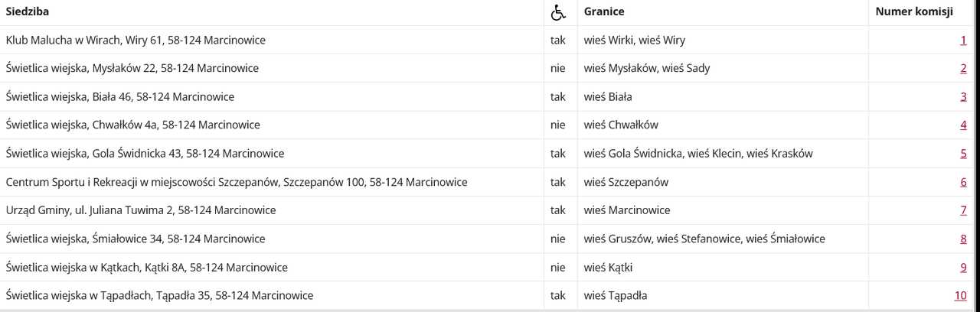Screen dimensions: 980x312
Task: Open commission number 8 link
Action: [x=963, y=239]
